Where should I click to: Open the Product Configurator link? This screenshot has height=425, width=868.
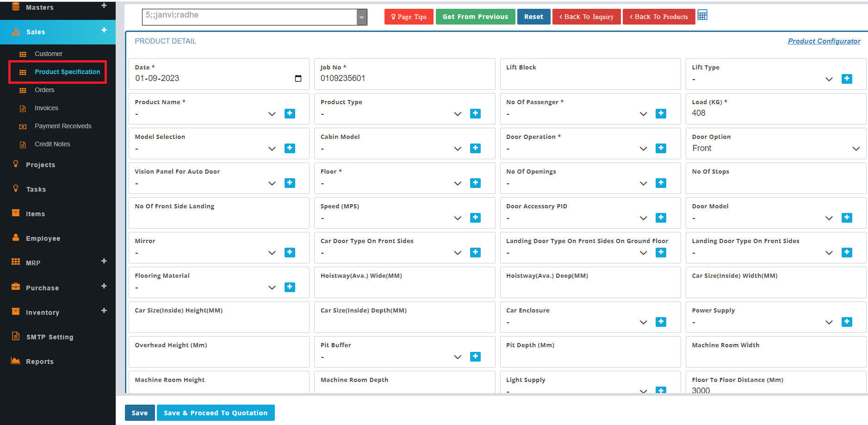click(x=824, y=41)
